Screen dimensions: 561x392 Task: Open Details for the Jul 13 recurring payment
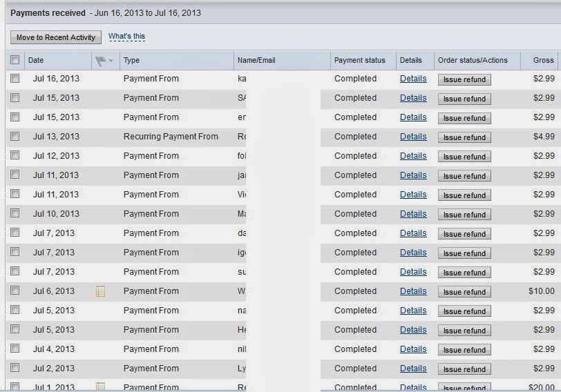point(413,137)
